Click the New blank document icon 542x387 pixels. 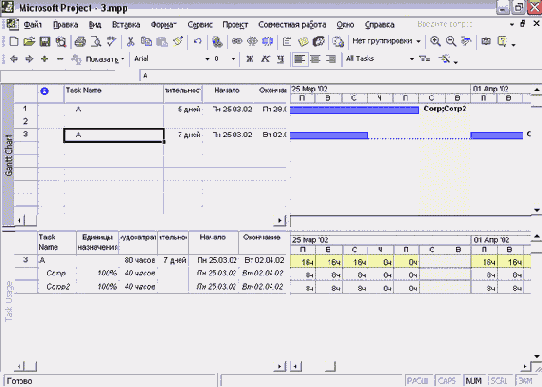[14, 42]
